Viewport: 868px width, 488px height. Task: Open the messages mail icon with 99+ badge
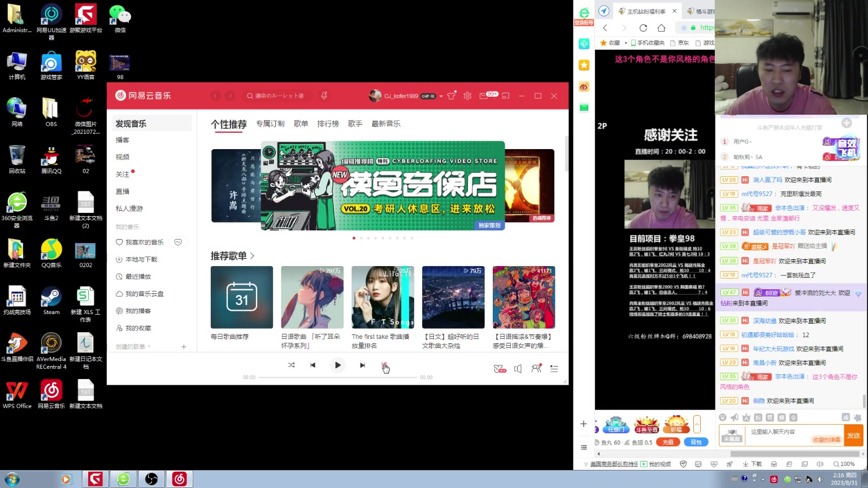coord(483,96)
